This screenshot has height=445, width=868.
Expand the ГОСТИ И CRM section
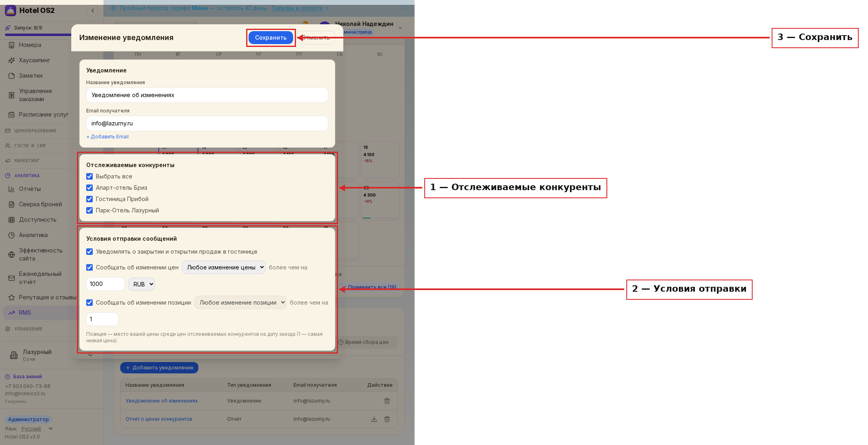(x=30, y=146)
